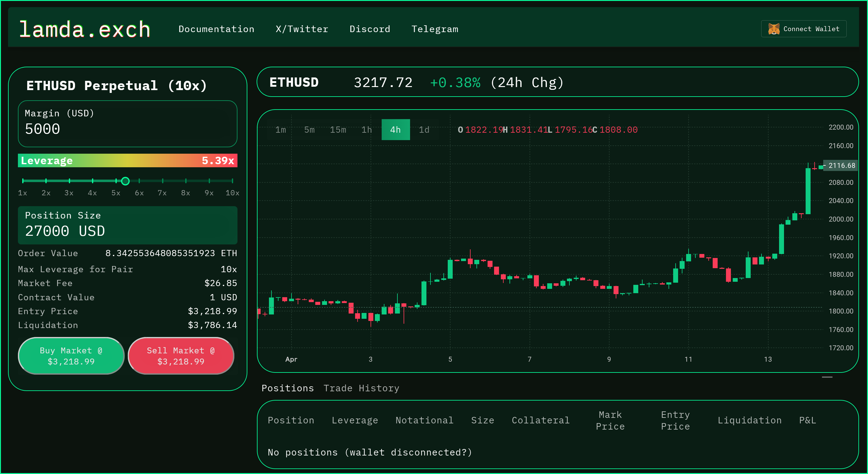Switch chart to 1d interval
Image resolution: width=868 pixels, height=474 pixels.
click(x=424, y=130)
